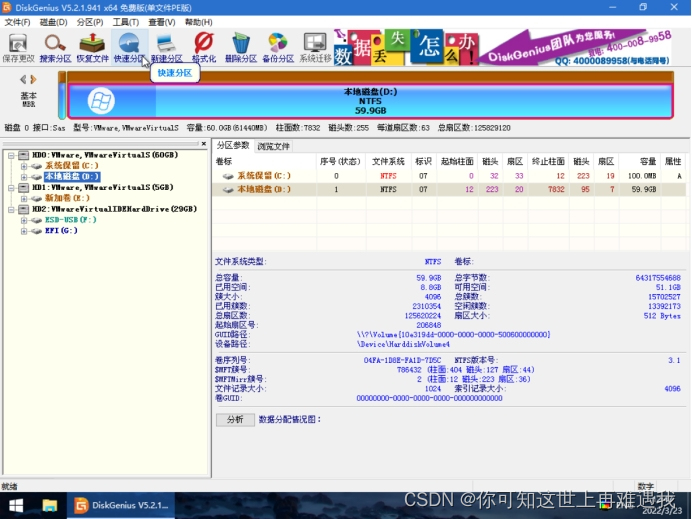
Task: Select the HD0 VMware 60GB disk entry
Action: point(105,155)
